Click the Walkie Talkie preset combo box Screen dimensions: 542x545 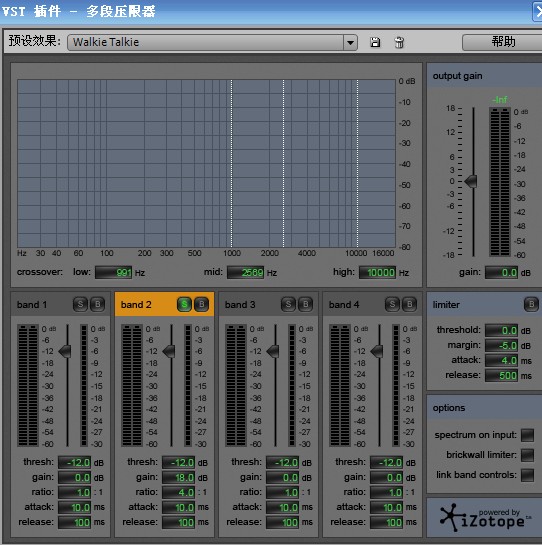point(212,42)
